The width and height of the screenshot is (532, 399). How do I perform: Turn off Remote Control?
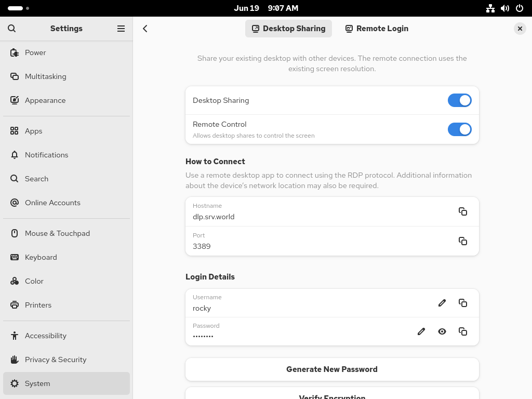coord(459,129)
